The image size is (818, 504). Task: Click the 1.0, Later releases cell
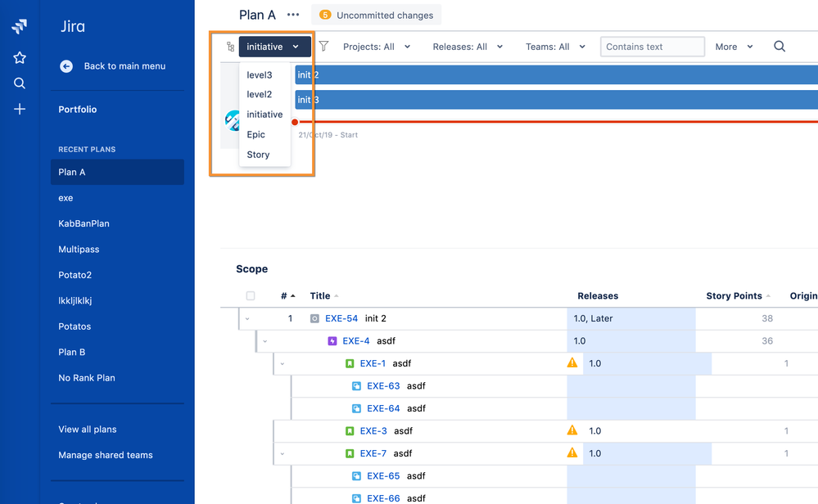coord(631,318)
